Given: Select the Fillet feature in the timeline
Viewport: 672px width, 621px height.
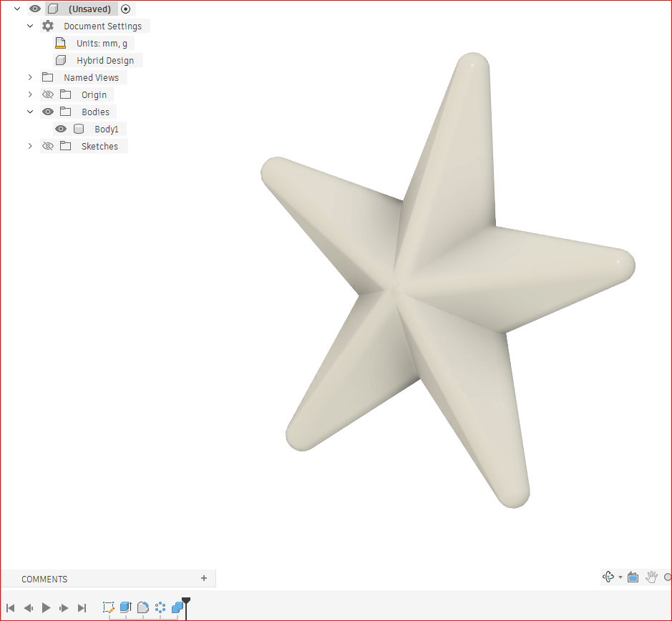Looking at the screenshot, I should pyautogui.click(x=143, y=607).
